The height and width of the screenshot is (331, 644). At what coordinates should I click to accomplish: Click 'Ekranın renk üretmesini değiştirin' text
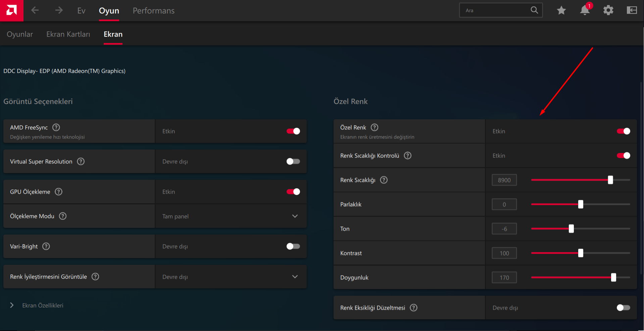[377, 137]
